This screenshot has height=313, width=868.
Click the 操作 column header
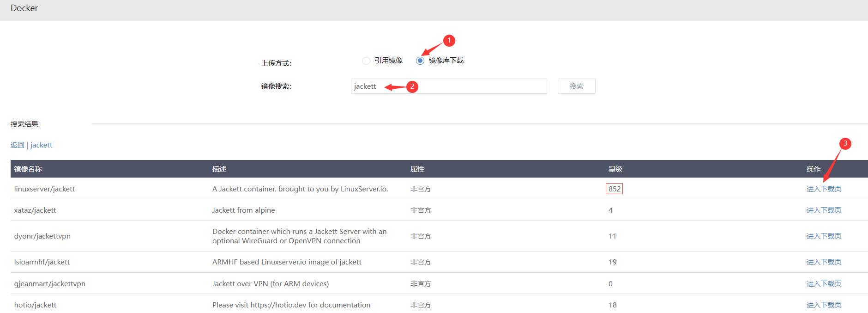coord(814,169)
